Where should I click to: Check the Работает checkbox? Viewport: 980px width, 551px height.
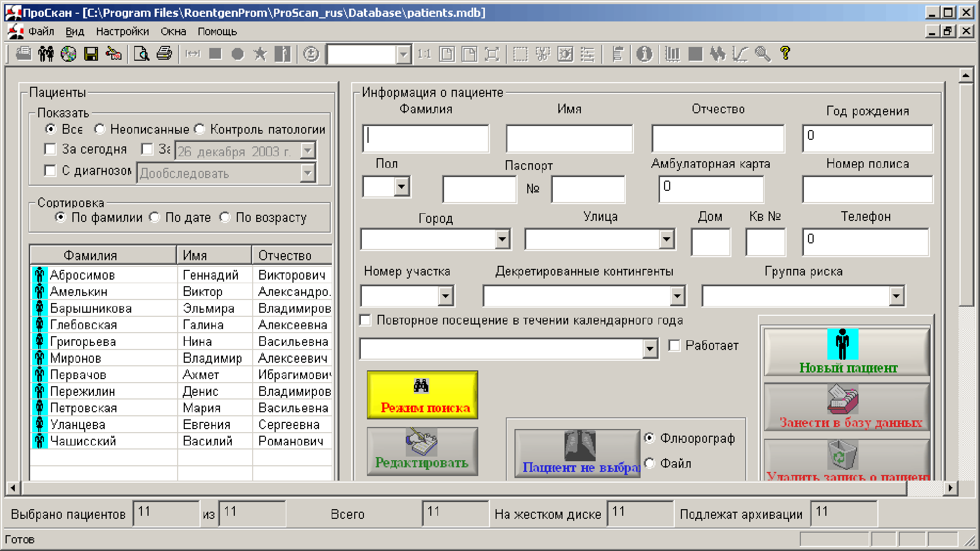674,345
